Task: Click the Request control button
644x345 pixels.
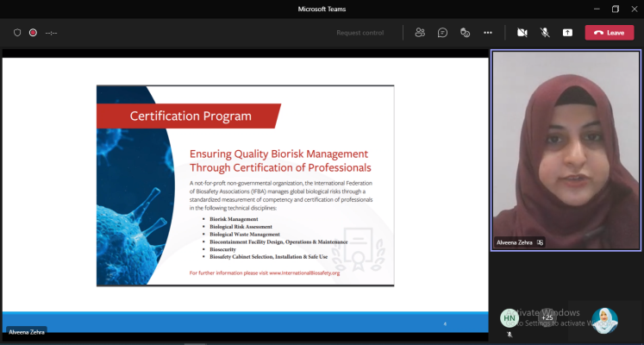Action: click(x=360, y=33)
